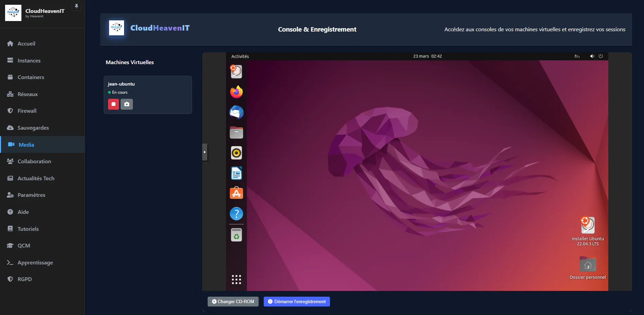The image size is (644, 315).
Task: Click the QCM graduation cap icon
Action: tap(10, 245)
